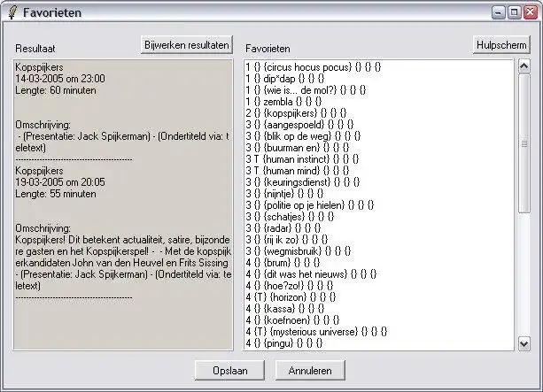Select the line "3 {} {aangespoeld}"
543x392 pixels.
click(x=299, y=124)
